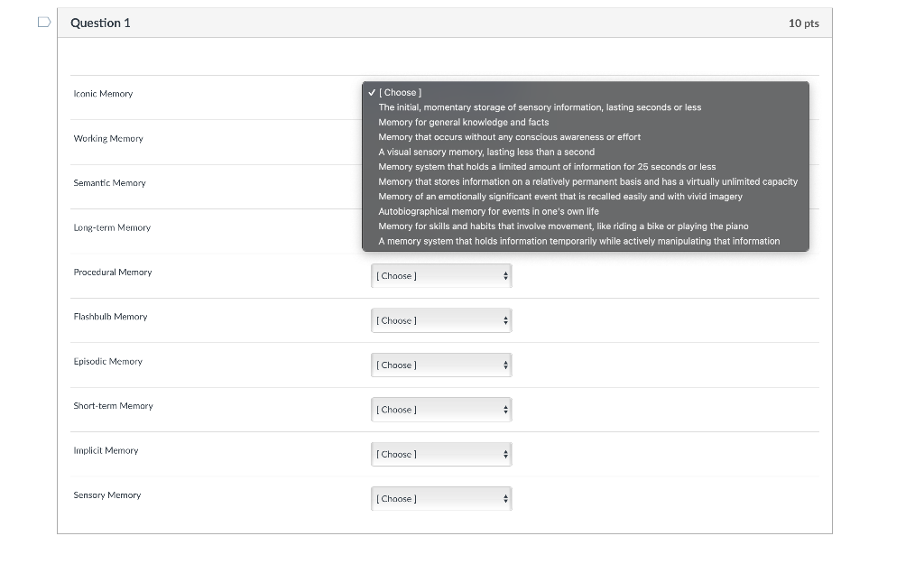Select 'Memory that occurs without any conscious awareness'
This screenshot has height=564, width=924.
click(509, 137)
